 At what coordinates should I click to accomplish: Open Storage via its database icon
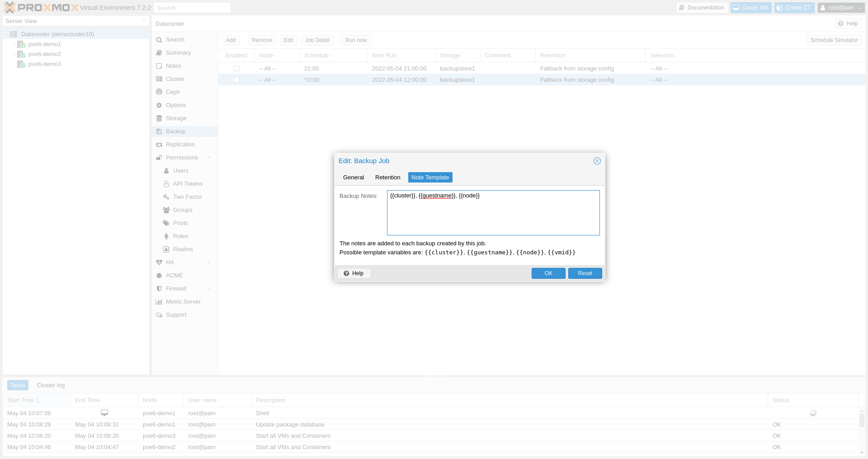[159, 118]
